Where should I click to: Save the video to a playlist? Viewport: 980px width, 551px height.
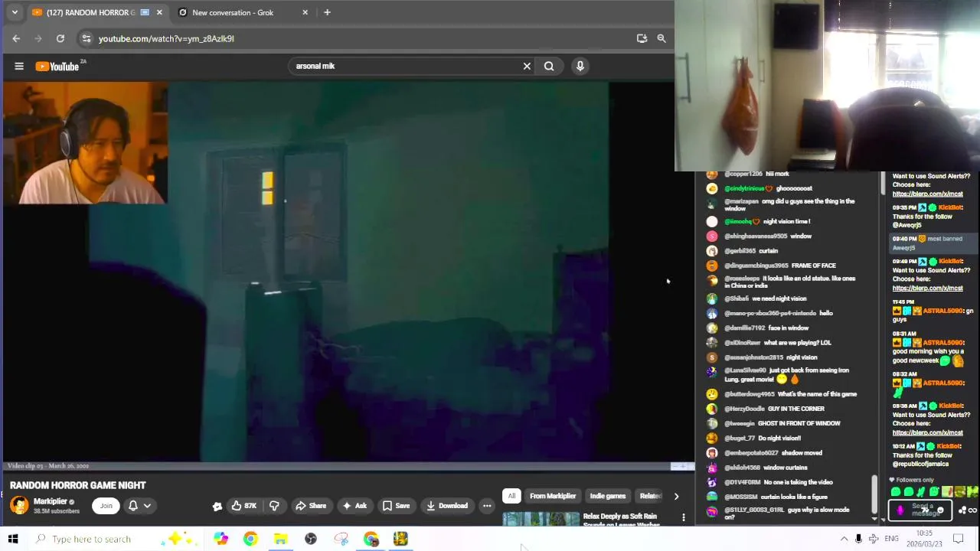[x=396, y=506]
